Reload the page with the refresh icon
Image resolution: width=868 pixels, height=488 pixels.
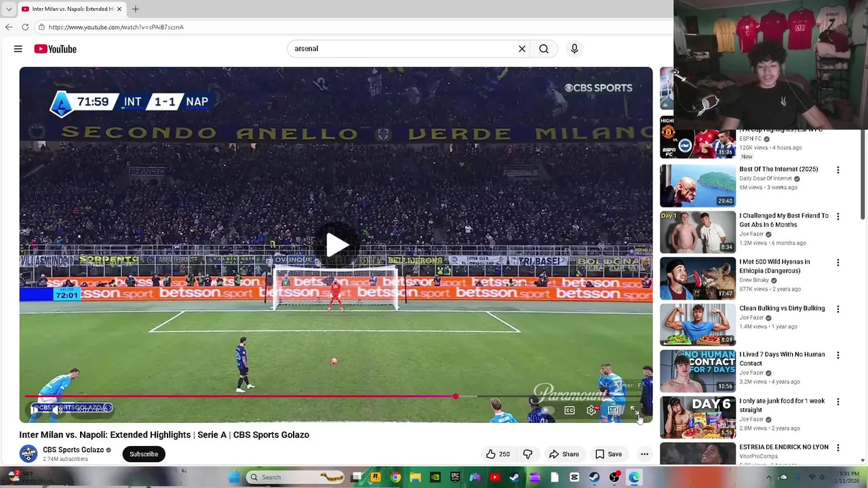pos(25,27)
